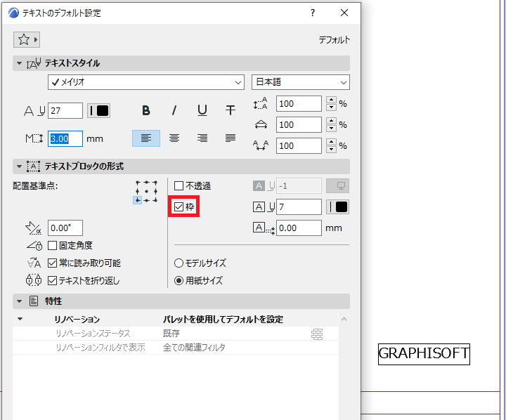Uncheck 常に読み取り可能 checkbox
The height and width of the screenshot is (420, 506).
(x=52, y=263)
